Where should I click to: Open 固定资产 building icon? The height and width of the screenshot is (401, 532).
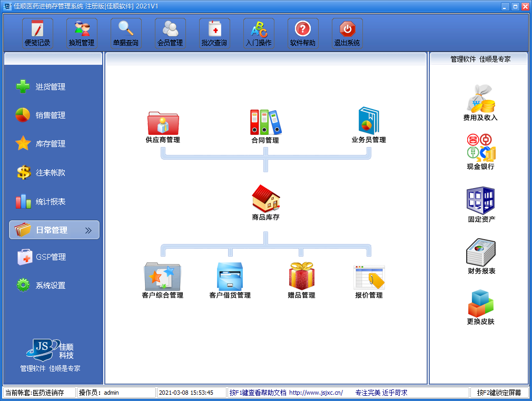coord(481,200)
